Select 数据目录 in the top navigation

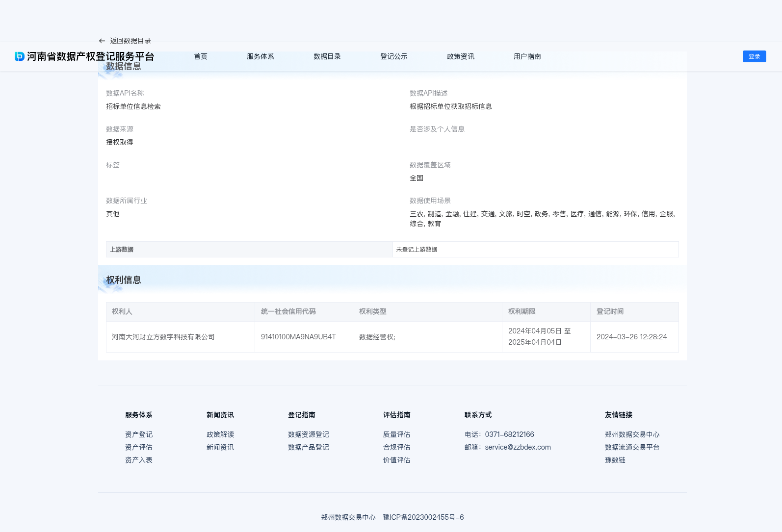pos(327,56)
